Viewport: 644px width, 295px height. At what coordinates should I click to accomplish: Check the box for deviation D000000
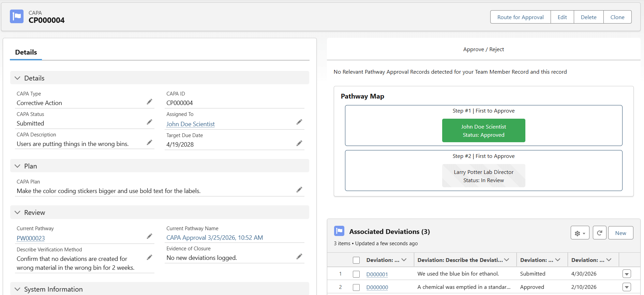(356, 287)
